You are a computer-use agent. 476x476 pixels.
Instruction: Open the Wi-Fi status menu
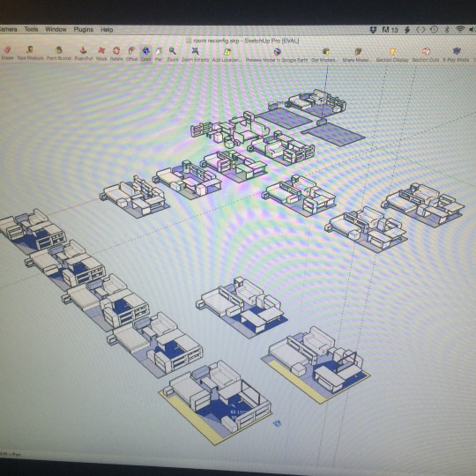point(460,29)
